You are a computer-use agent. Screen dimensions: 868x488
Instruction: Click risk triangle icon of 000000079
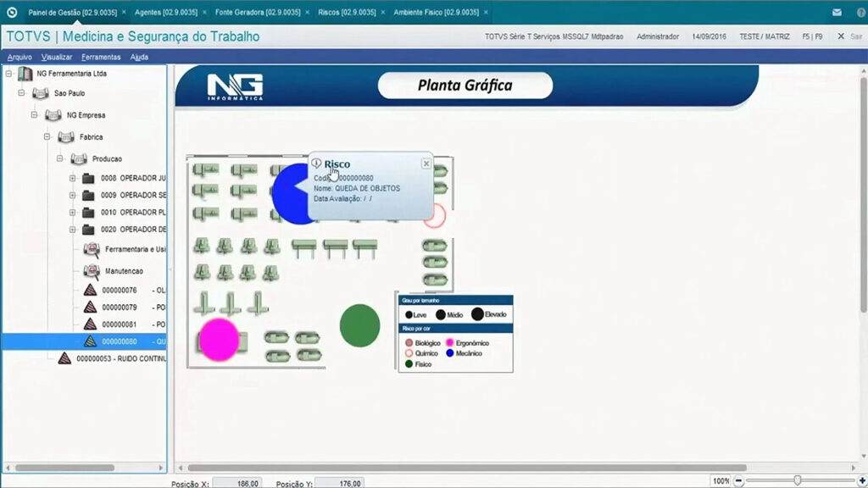coord(90,307)
